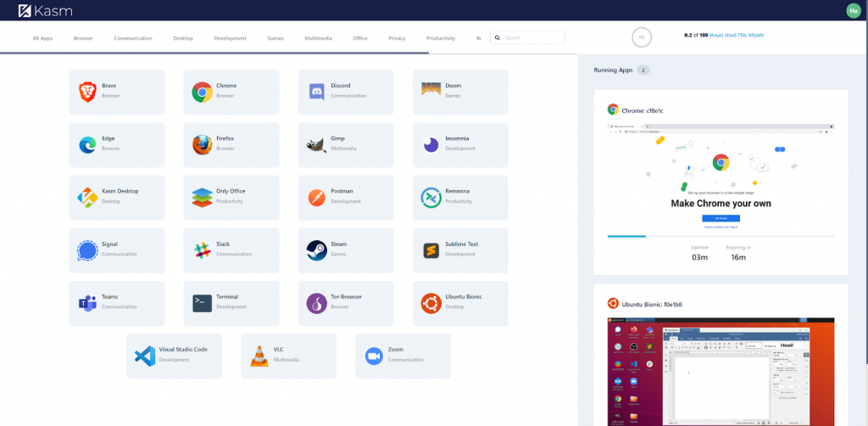This screenshot has width=868, height=426.
Task: Select the All Apps category tab
Action: point(42,38)
